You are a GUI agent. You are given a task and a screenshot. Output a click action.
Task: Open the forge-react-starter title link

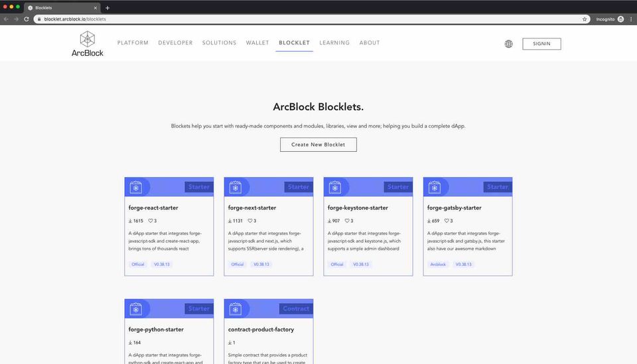coord(153,208)
